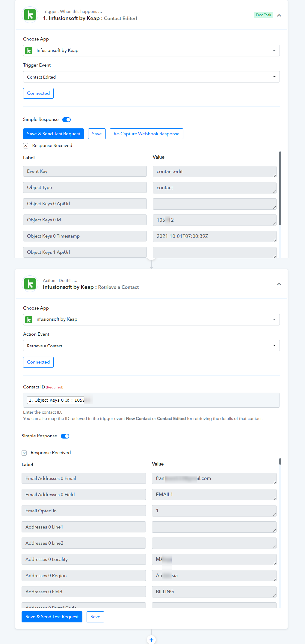Click contact.edit value field

pyautogui.click(x=215, y=172)
